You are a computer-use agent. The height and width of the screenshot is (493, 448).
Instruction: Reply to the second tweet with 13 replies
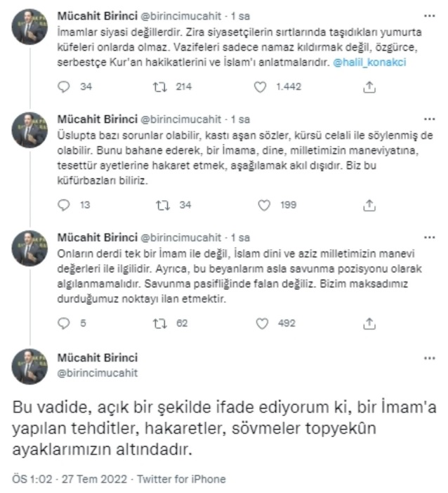(x=64, y=205)
